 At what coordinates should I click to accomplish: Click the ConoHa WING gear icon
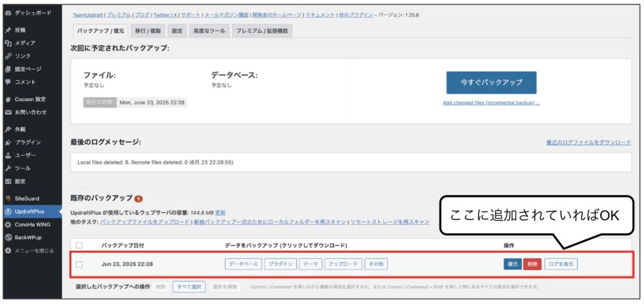(8, 225)
